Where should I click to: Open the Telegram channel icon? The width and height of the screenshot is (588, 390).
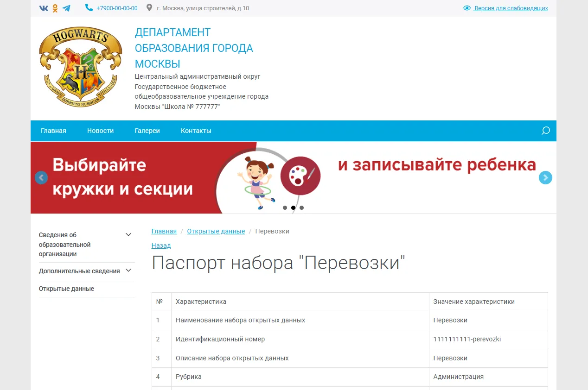tap(66, 8)
